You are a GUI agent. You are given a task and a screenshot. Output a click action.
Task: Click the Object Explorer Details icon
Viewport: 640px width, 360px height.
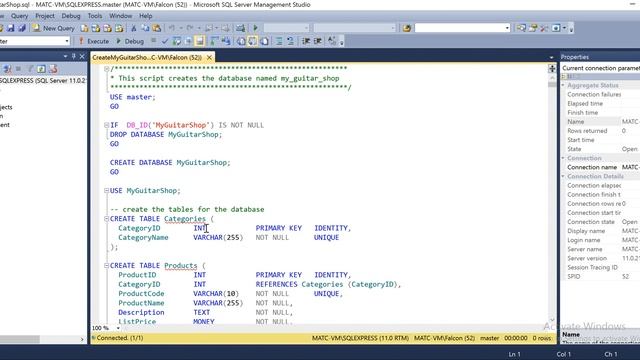pos(533,28)
